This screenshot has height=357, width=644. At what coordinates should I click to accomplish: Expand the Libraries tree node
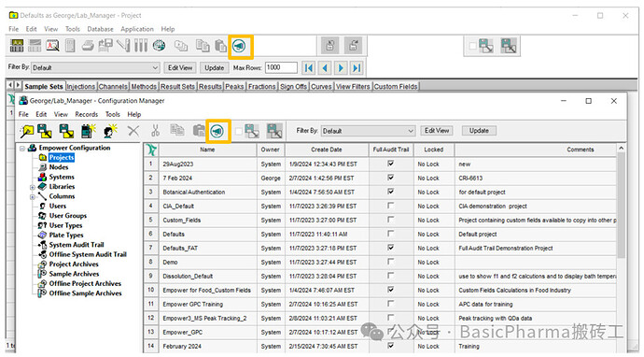point(33,187)
